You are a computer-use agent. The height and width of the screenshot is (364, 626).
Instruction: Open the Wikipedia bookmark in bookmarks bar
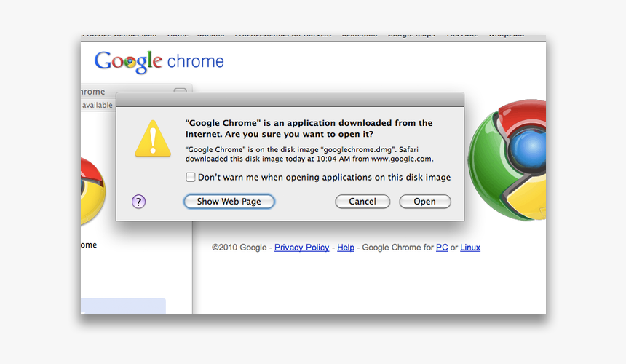(506, 35)
